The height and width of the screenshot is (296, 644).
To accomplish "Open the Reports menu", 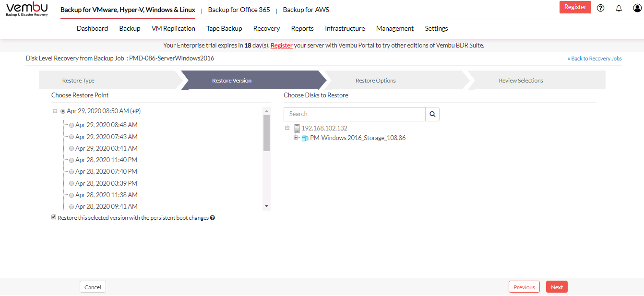I will [302, 28].
